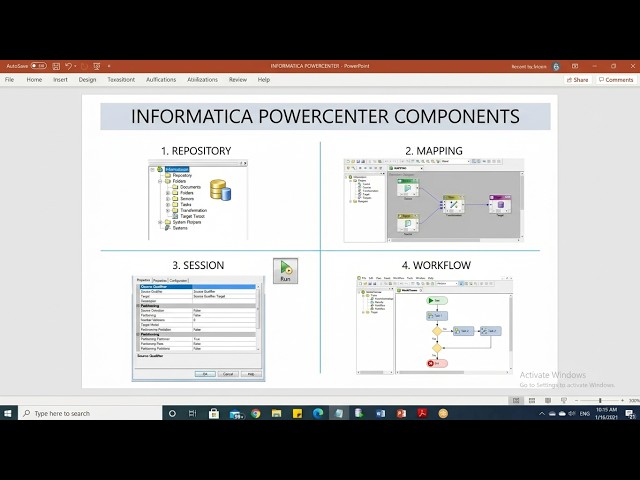640x480 pixels.
Task: Switch to the Design ribbon tab
Action: tap(87, 80)
